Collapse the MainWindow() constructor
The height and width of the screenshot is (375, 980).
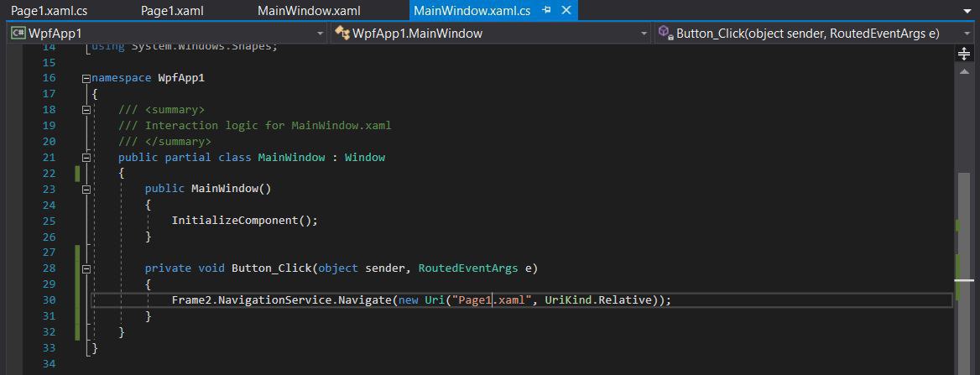pos(86,190)
